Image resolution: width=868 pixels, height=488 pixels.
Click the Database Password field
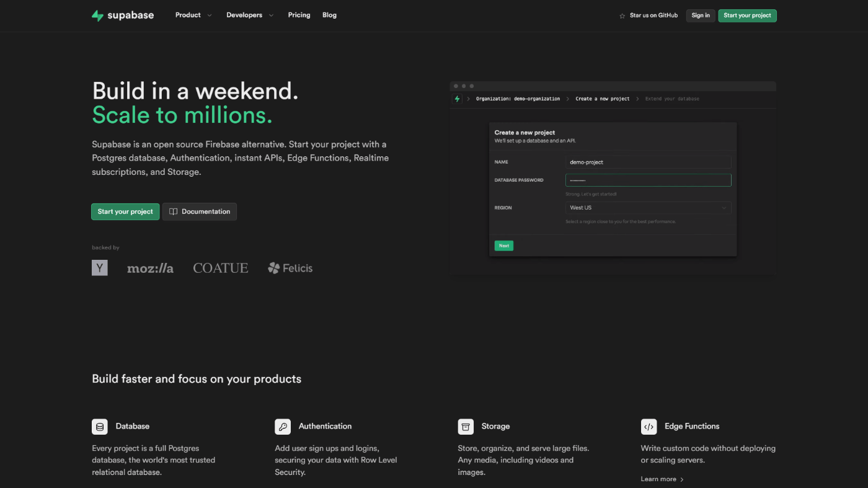[x=648, y=180]
